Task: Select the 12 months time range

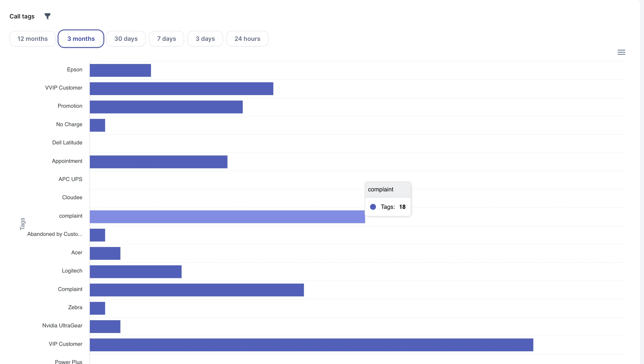Action: click(x=32, y=39)
